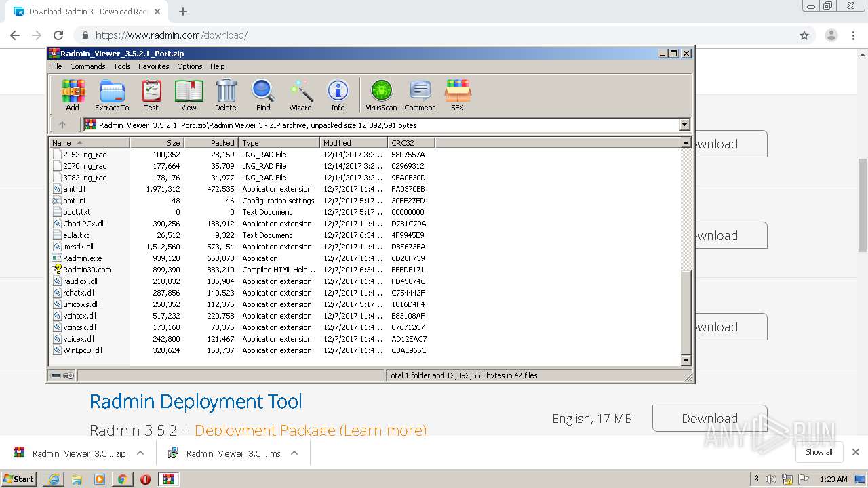Sort files by Size column header

pos(157,142)
